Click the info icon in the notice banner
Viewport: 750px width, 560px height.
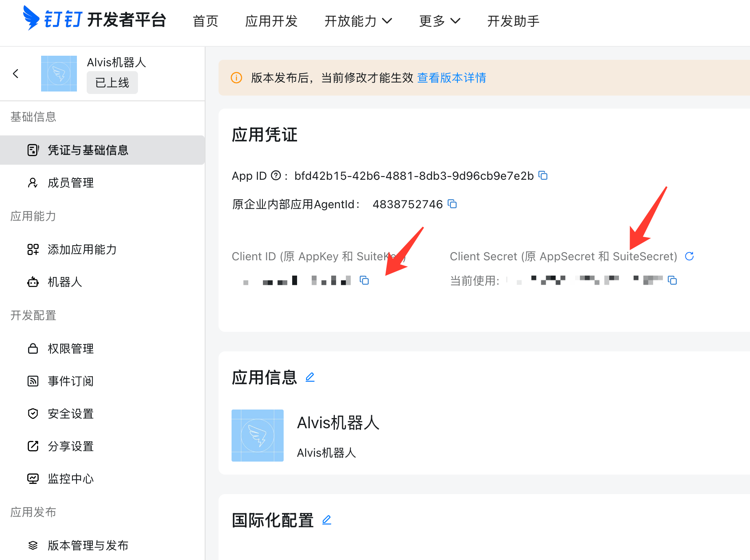coord(236,78)
